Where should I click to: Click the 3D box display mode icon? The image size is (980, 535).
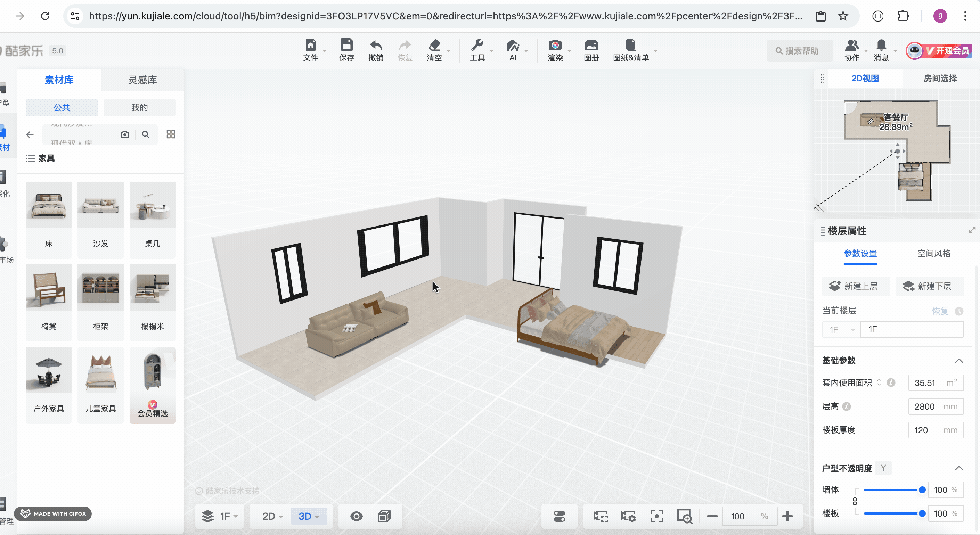(x=384, y=516)
